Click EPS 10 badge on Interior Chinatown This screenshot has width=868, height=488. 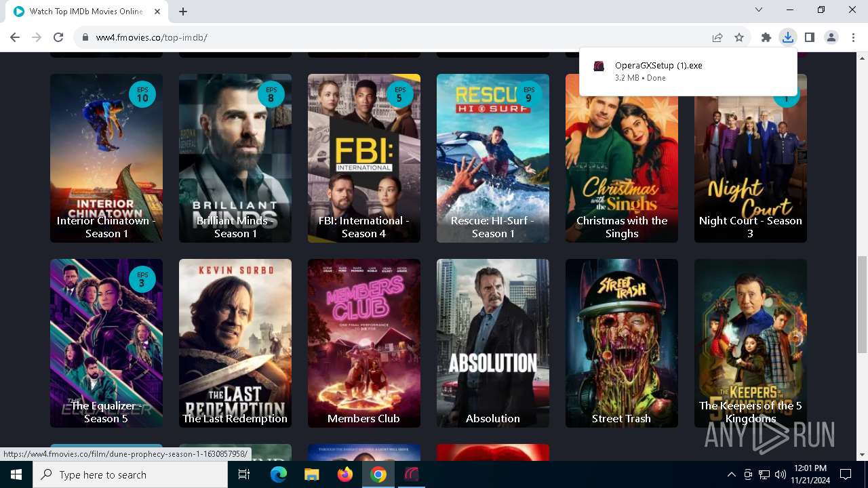click(x=142, y=94)
